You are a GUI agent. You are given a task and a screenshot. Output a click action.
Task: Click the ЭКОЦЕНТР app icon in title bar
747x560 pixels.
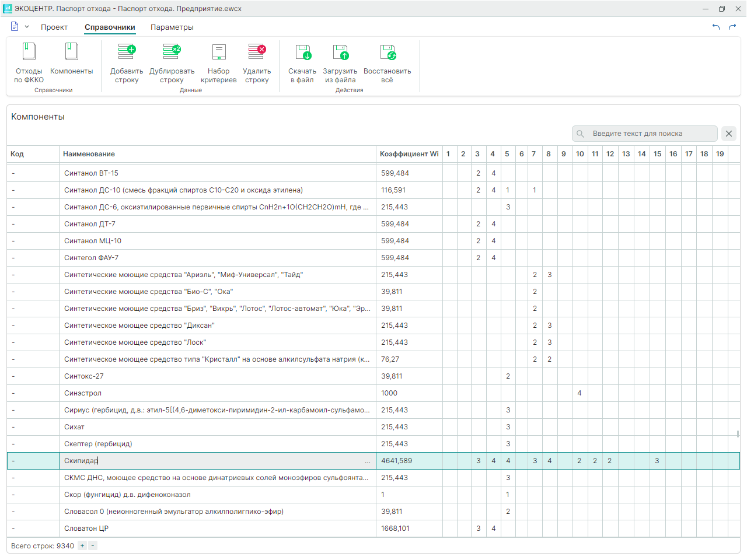tap(8, 9)
